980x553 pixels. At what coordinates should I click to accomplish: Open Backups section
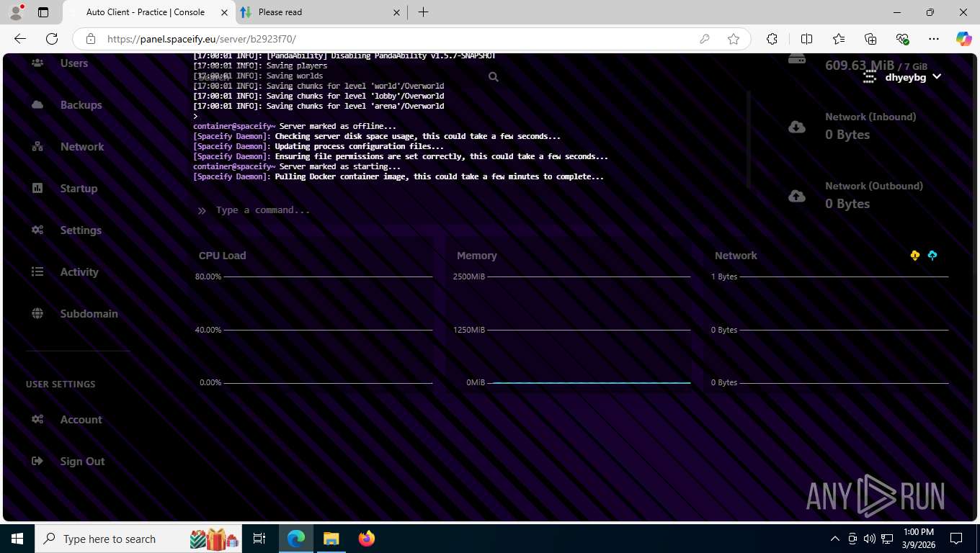coord(81,105)
